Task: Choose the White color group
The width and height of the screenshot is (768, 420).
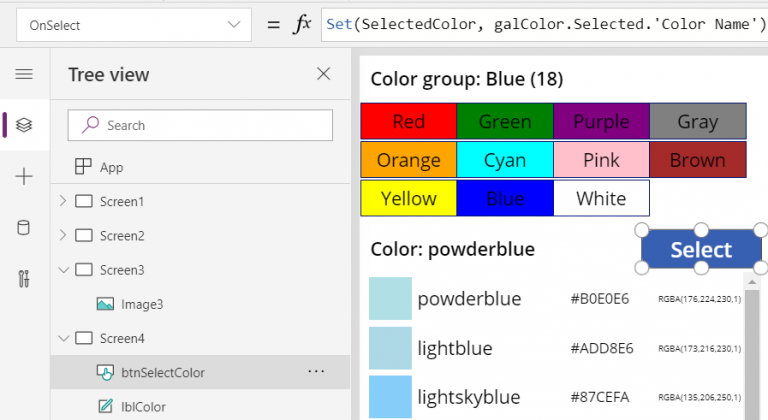Action: tap(601, 198)
